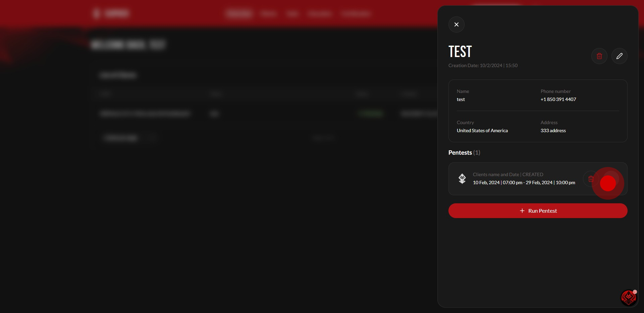Click the round button right of pentest trash icon
Image resolution: width=644 pixels, height=313 pixels.
tap(611, 179)
